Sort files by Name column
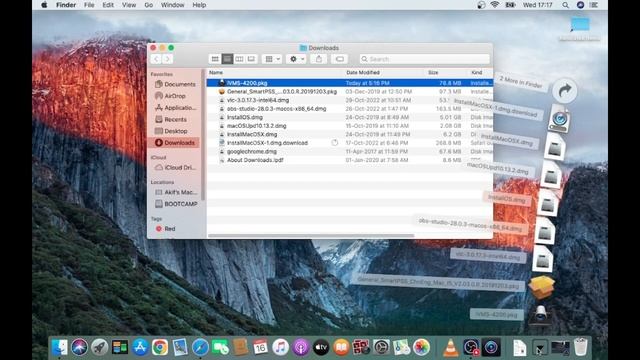Viewport: 640px width, 360px height. [216, 72]
